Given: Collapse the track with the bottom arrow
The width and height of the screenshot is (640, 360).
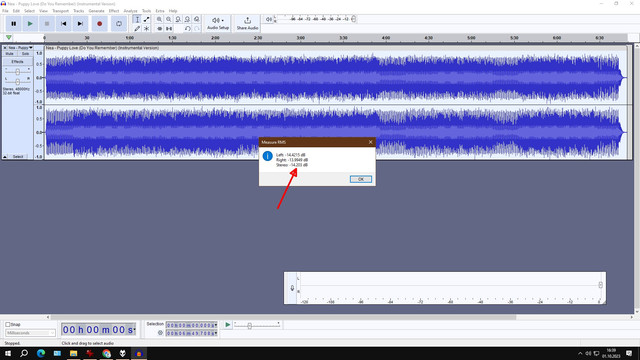Looking at the screenshot, I should [x=5, y=157].
